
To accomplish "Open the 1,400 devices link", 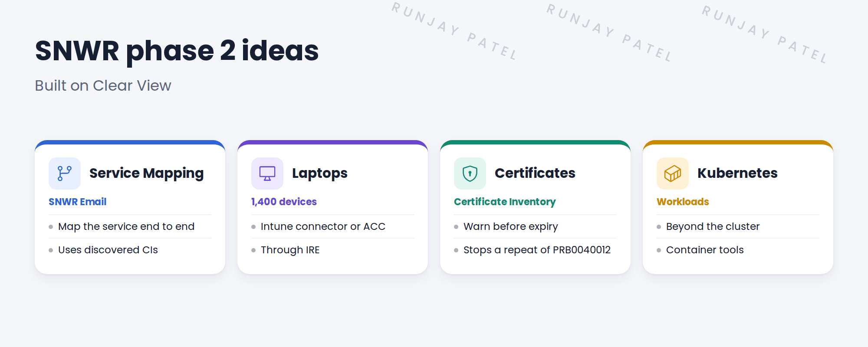I will coord(284,202).
